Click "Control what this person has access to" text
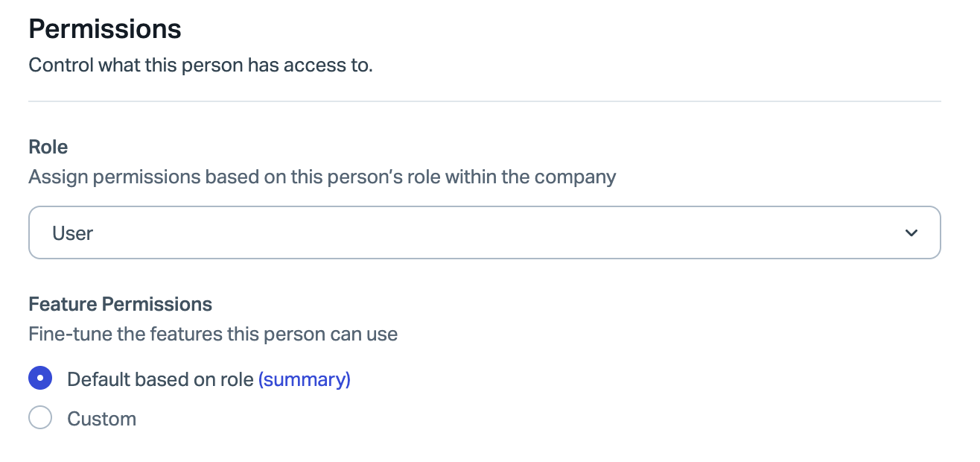This screenshot has width=980, height=462. tap(200, 65)
